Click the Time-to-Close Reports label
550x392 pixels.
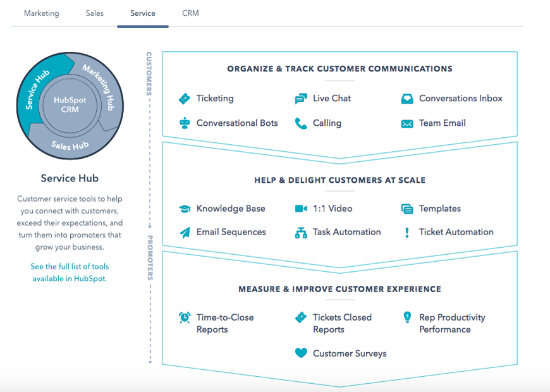[225, 323]
